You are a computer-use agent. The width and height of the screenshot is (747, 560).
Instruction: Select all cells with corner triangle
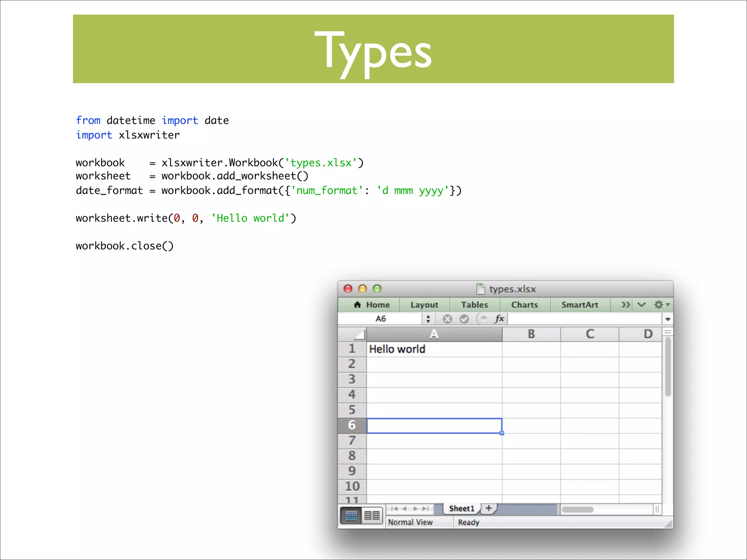tap(352, 334)
